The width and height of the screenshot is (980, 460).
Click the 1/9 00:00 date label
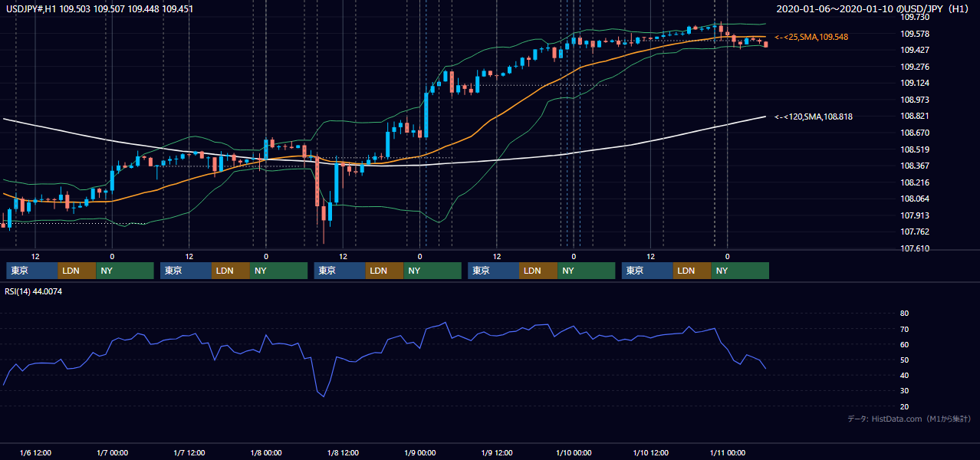(419, 452)
